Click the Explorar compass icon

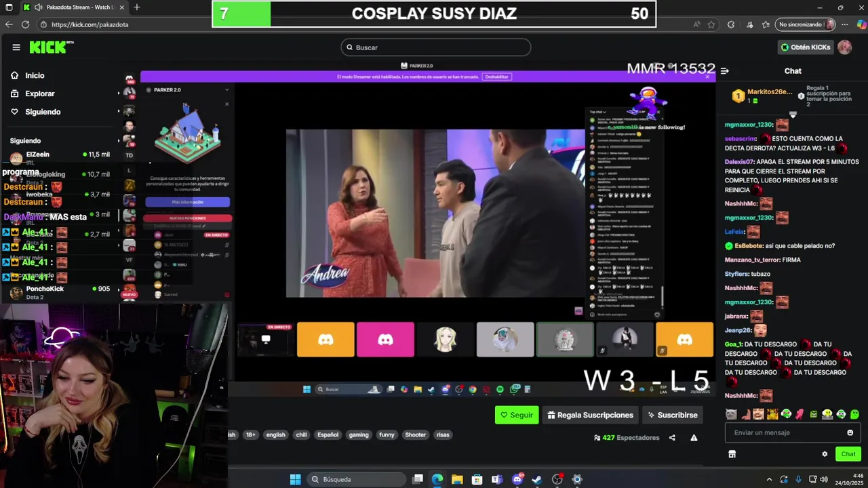(14, 94)
